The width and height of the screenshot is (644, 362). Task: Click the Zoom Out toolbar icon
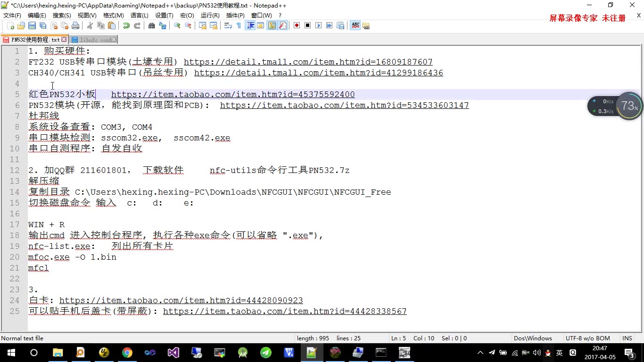(188, 25)
